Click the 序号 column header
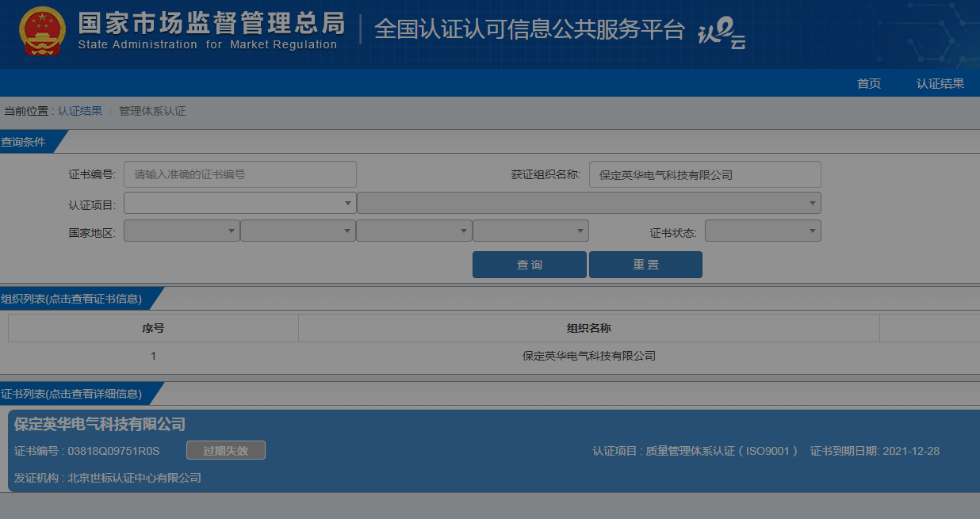This screenshot has width=980, height=519. coord(153,328)
